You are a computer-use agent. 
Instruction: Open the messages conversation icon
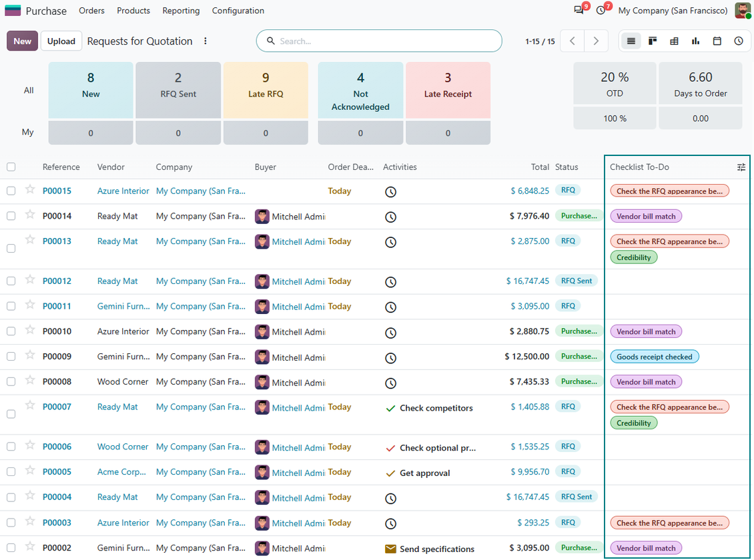click(x=579, y=10)
